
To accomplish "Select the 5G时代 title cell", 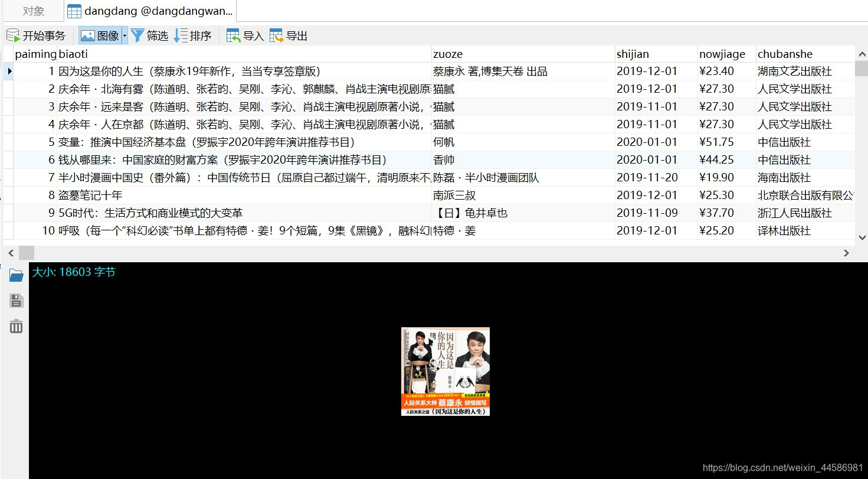I will [x=244, y=213].
